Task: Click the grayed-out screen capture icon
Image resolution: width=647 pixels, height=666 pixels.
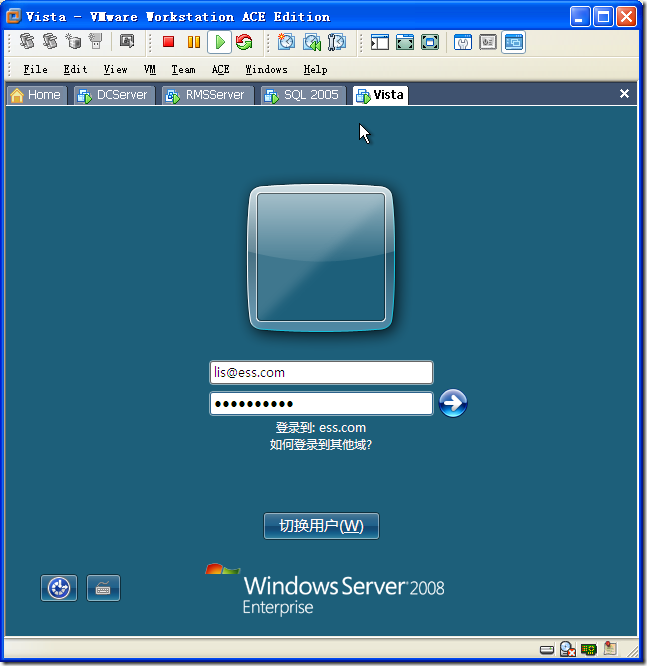Action: point(127,41)
